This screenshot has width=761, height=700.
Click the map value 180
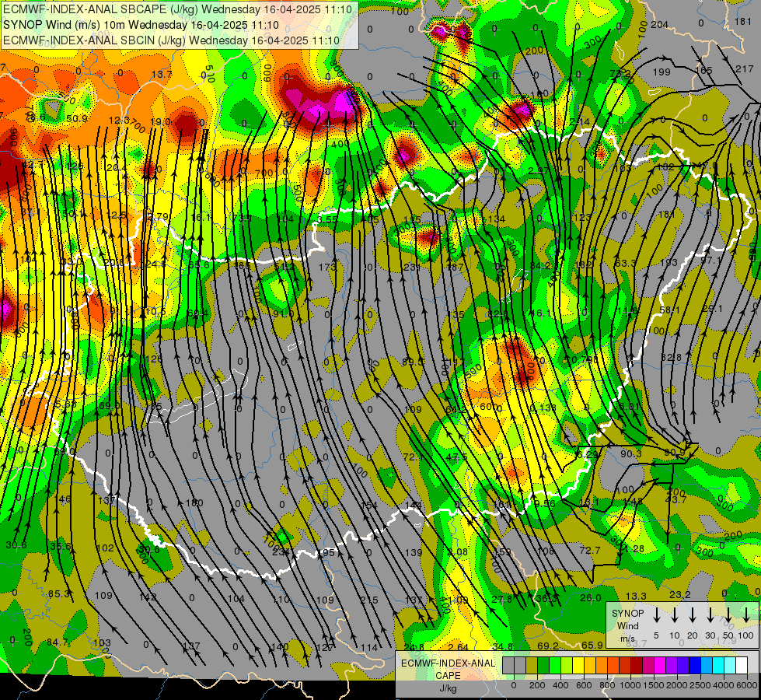(194, 502)
